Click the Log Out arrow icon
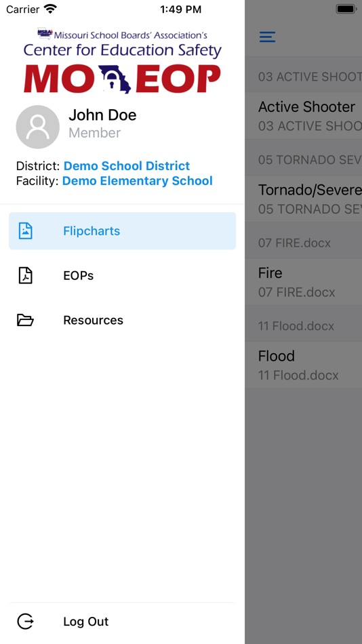 tap(25, 622)
